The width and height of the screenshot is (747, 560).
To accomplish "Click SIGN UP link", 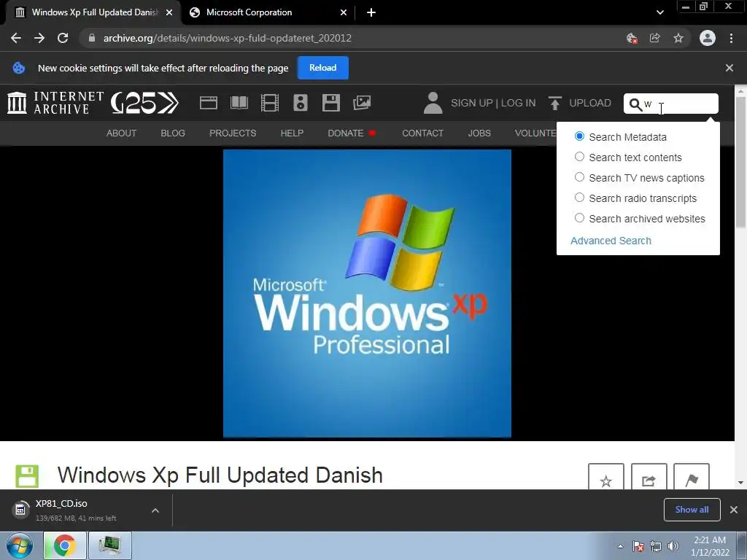I will (x=472, y=103).
